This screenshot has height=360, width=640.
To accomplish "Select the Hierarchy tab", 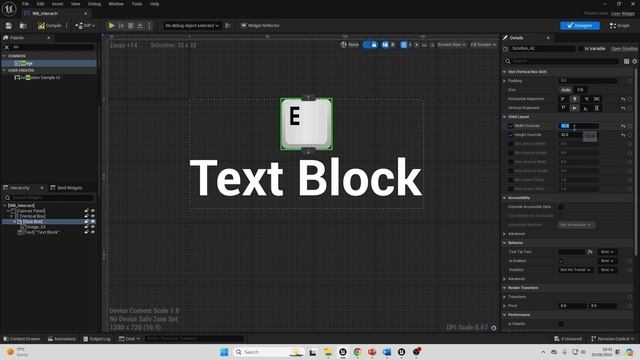I will (x=19, y=188).
